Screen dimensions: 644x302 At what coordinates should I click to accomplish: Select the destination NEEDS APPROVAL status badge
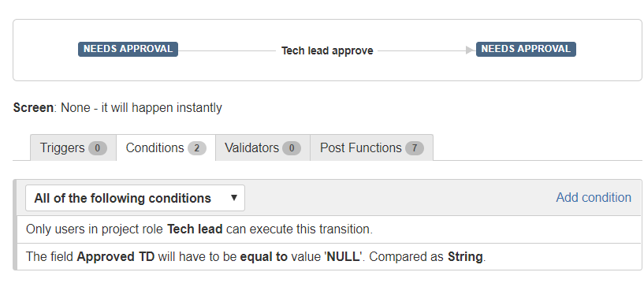(x=526, y=49)
